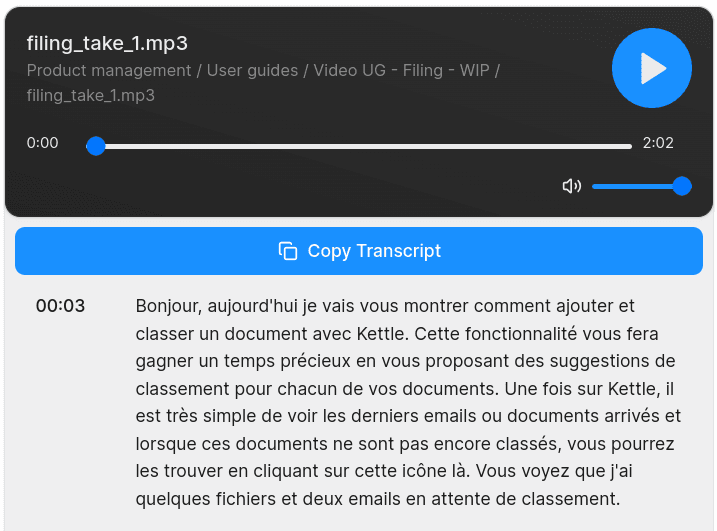The width and height of the screenshot is (717, 531).
Task: Click the end of the seek bar track
Action: 629,146
